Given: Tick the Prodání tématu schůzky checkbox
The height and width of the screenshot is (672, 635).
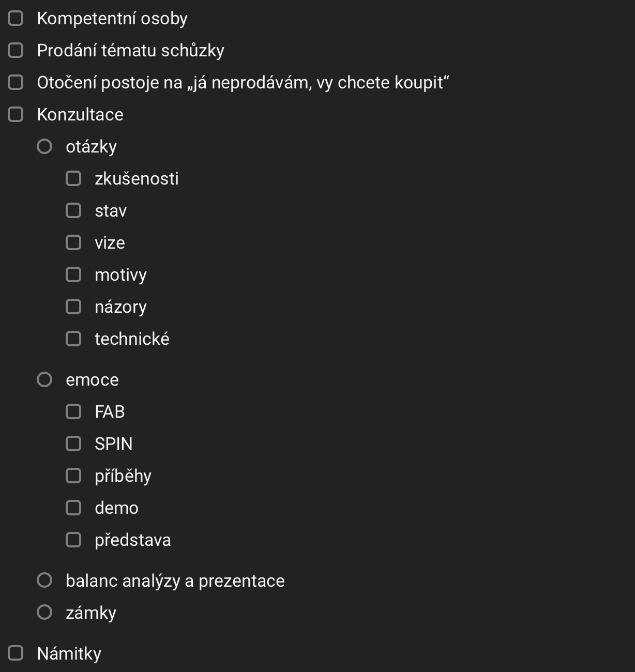Looking at the screenshot, I should point(16,50).
